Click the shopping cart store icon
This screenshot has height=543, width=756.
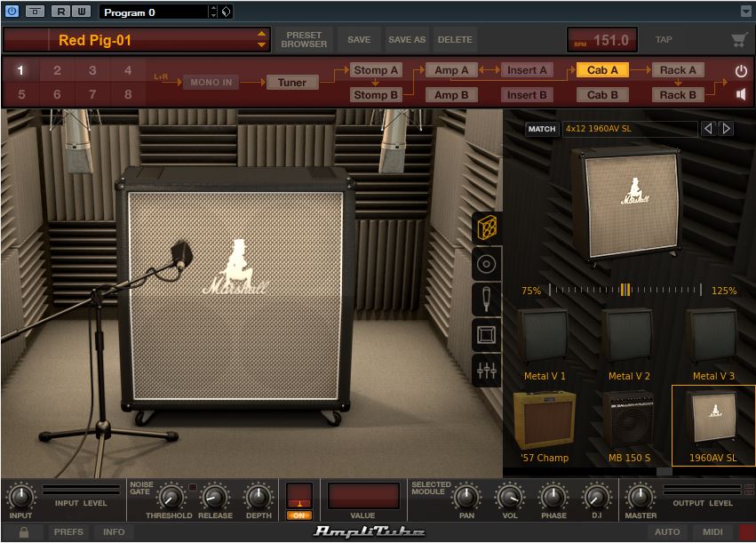pyautogui.click(x=738, y=40)
